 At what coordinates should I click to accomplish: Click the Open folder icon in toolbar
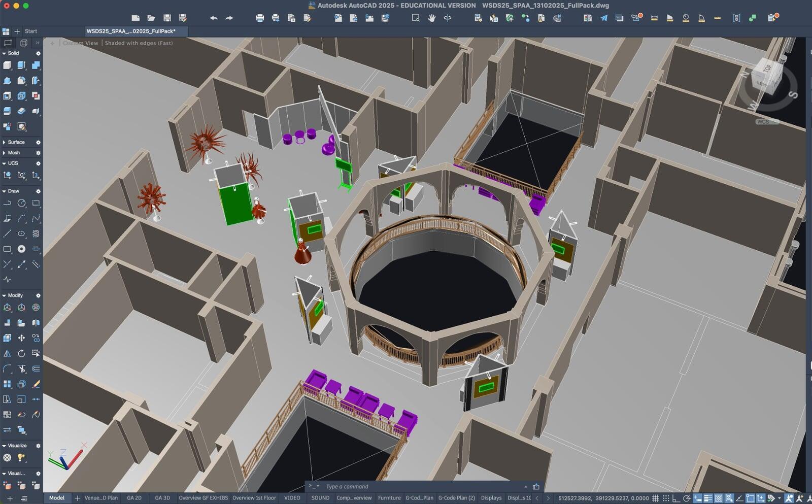[151, 18]
